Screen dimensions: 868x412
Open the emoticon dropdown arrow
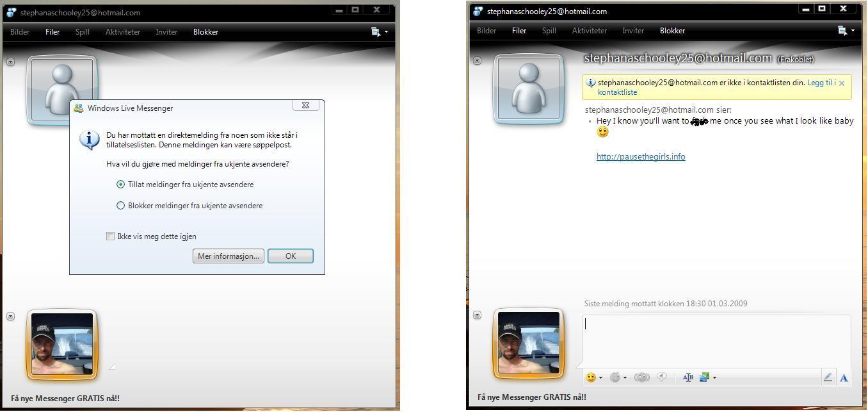tap(600, 378)
